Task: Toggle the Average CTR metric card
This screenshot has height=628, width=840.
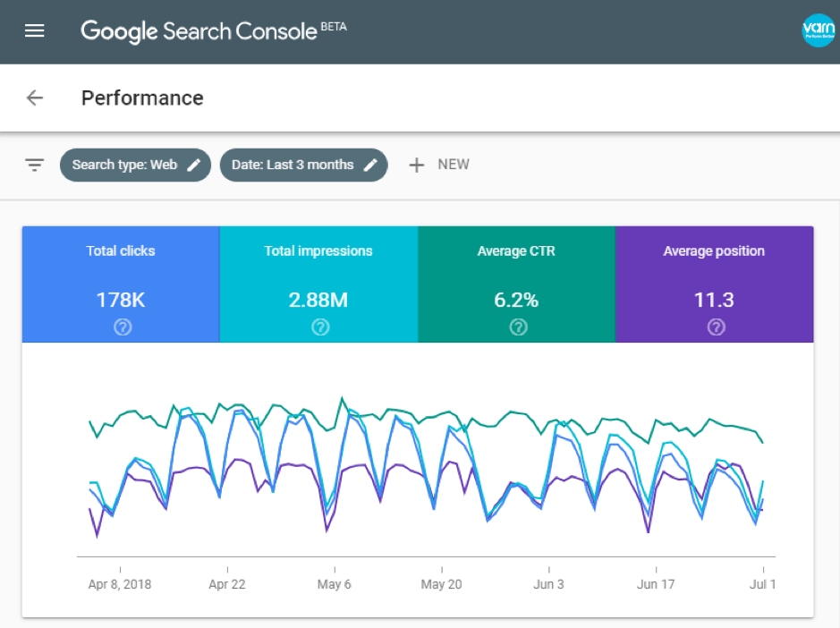Action: click(517, 284)
